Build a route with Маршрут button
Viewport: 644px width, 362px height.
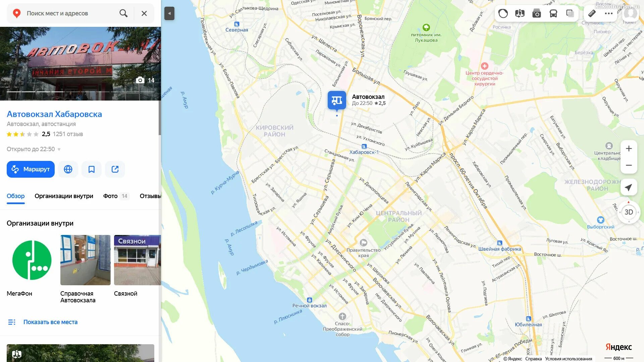(31, 169)
